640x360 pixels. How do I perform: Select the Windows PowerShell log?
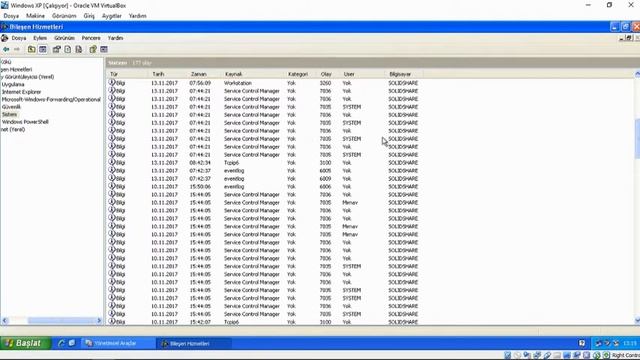(25, 122)
